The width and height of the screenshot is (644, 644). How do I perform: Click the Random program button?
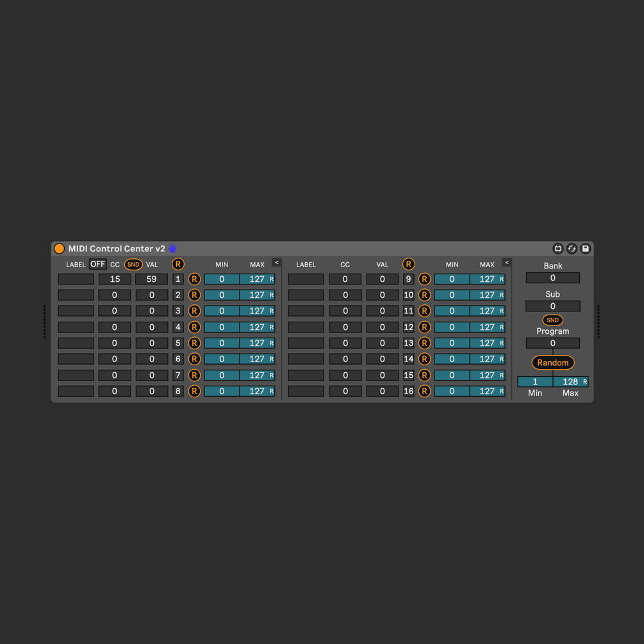click(x=553, y=363)
